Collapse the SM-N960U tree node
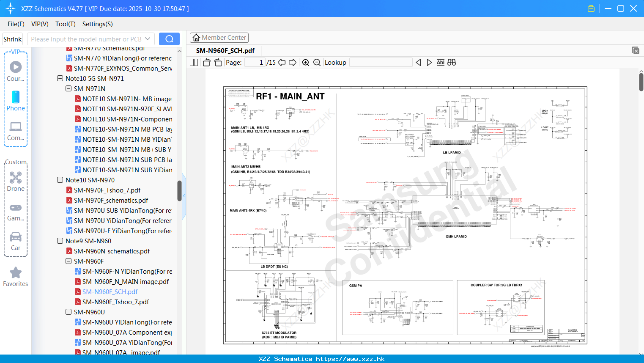Image resolution: width=644 pixels, height=363 pixels. pos(69,312)
